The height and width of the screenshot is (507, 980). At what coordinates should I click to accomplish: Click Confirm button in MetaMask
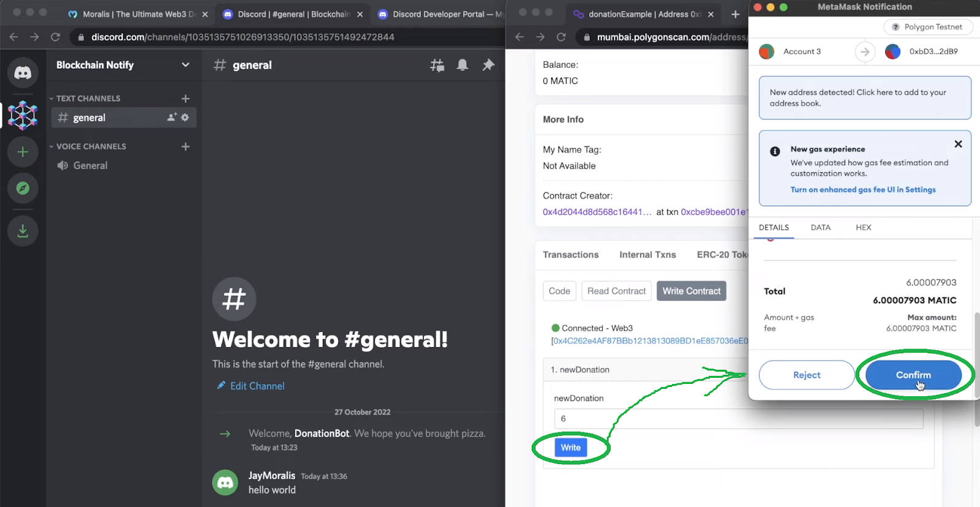coord(913,375)
